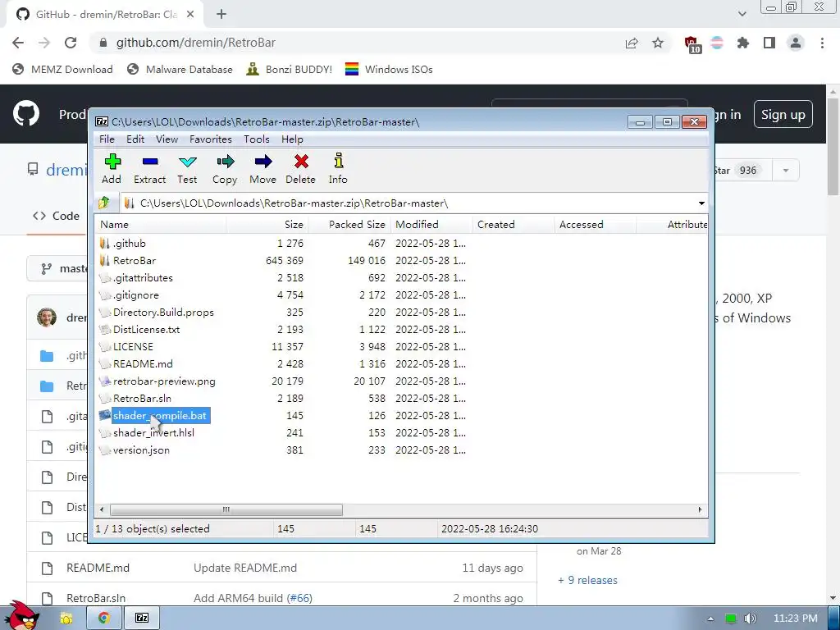This screenshot has width=840, height=630.
Task: Bookmark this page with the star icon
Action: pos(658,43)
